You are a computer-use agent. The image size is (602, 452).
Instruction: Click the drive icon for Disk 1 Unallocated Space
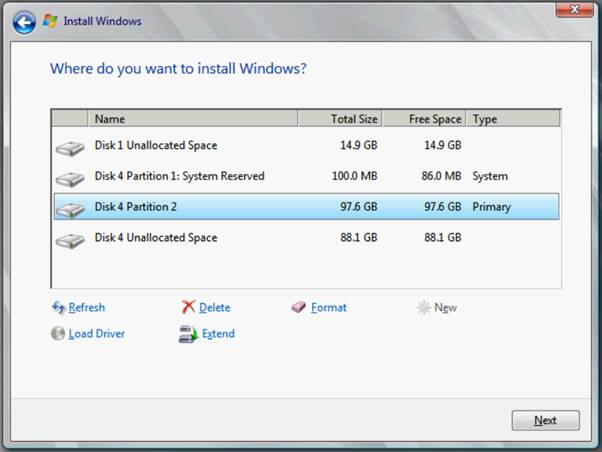[x=70, y=148]
